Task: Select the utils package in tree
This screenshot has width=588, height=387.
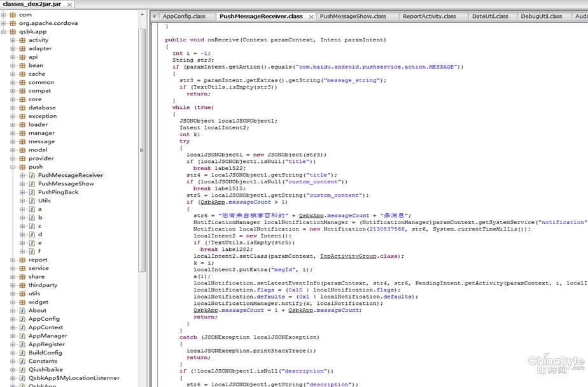Action: tap(34, 293)
